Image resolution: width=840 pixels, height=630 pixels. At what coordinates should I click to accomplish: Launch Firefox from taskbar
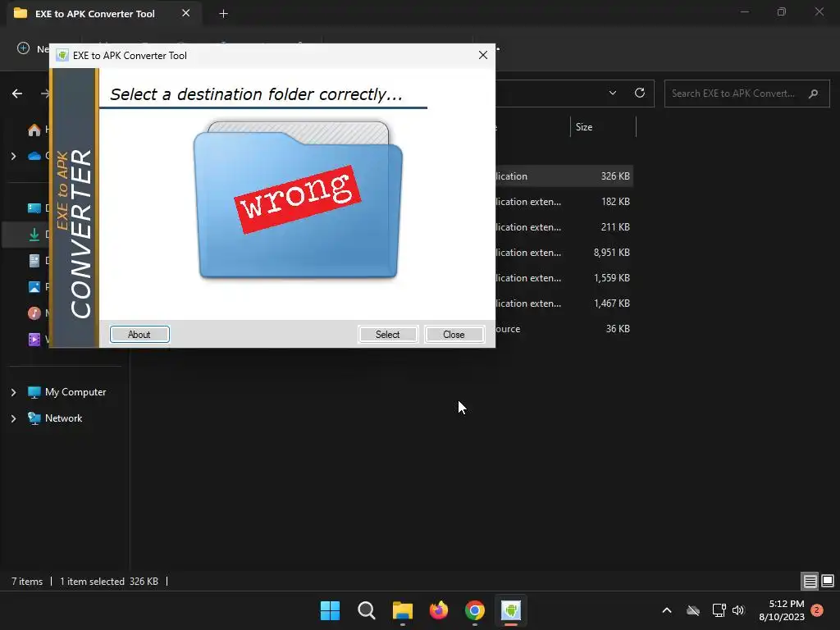tap(439, 610)
